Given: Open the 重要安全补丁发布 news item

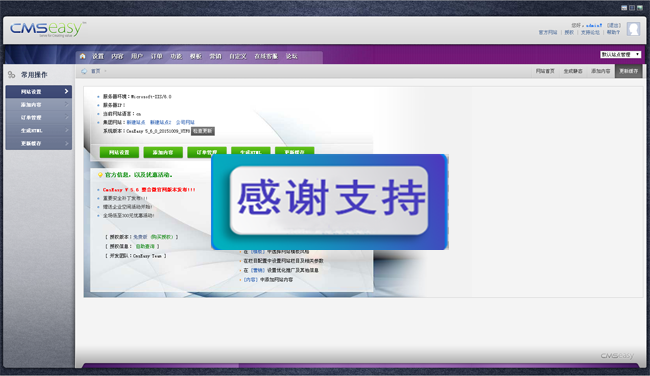Looking at the screenshot, I should (125, 199).
